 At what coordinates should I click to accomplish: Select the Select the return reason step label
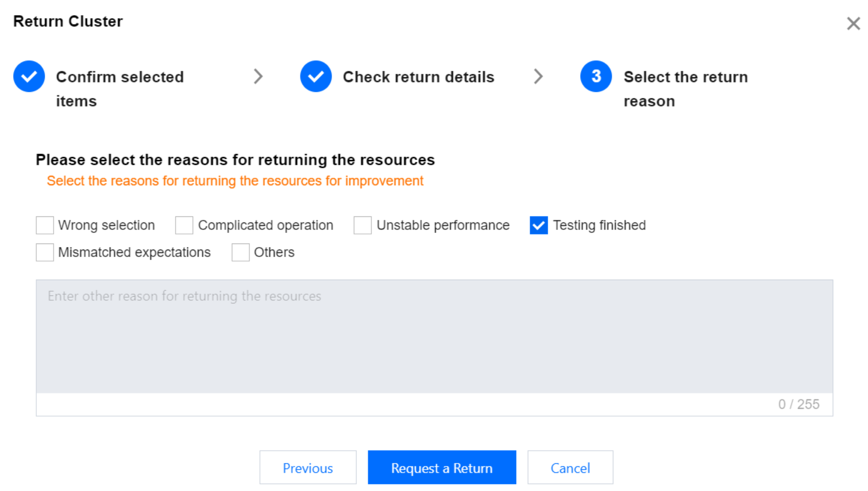pyautogui.click(x=685, y=88)
